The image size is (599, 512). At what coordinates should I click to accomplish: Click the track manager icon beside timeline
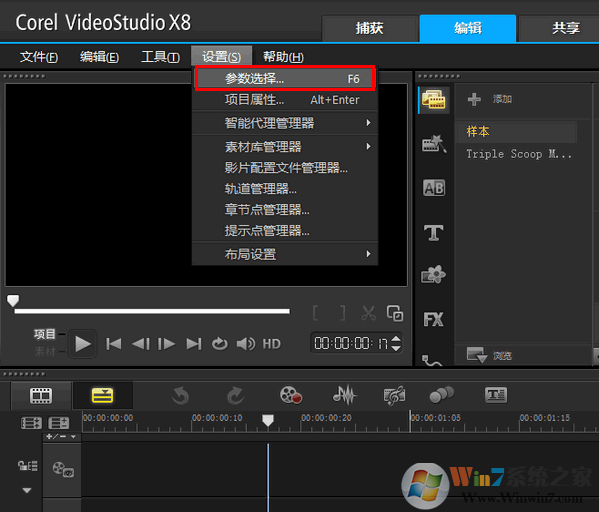pyautogui.click(x=28, y=466)
